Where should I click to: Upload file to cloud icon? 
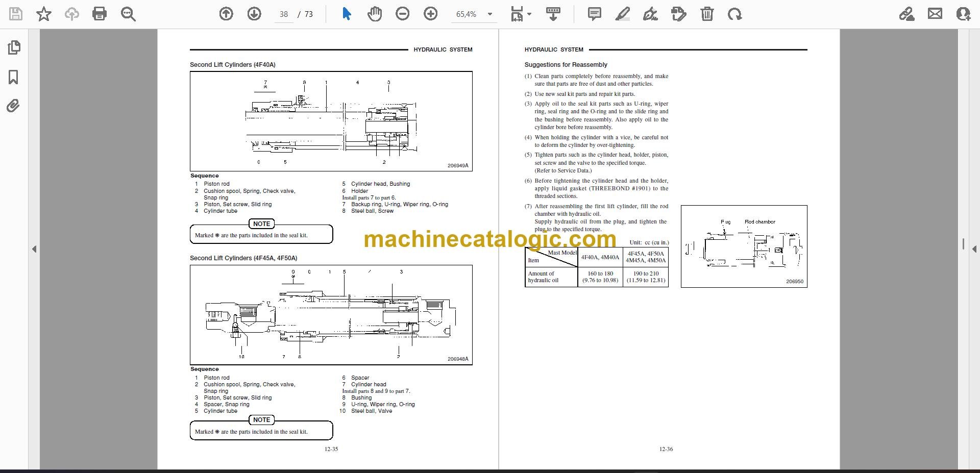point(71,14)
